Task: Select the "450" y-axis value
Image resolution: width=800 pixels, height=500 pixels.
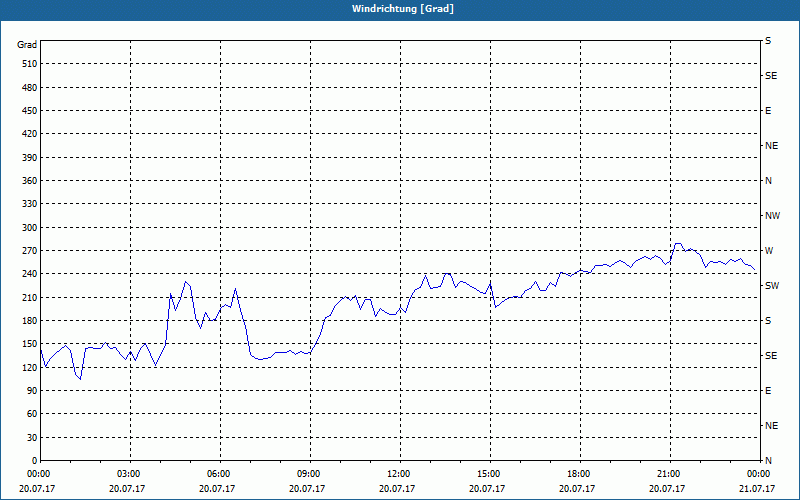Action: [30, 111]
